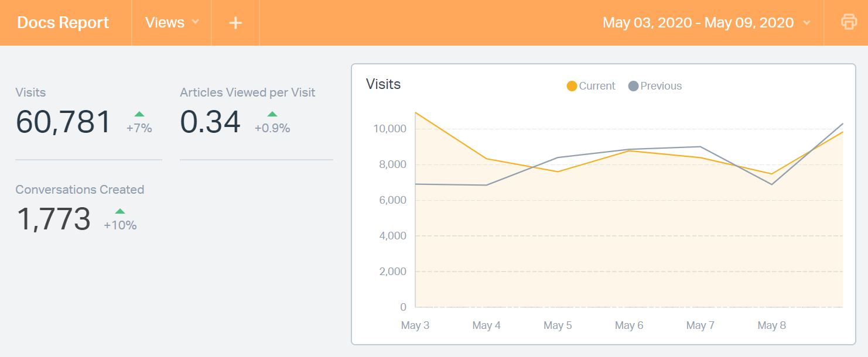Click the May 6 x-axis label
The image size is (868, 357).
[x=629, y=325]
